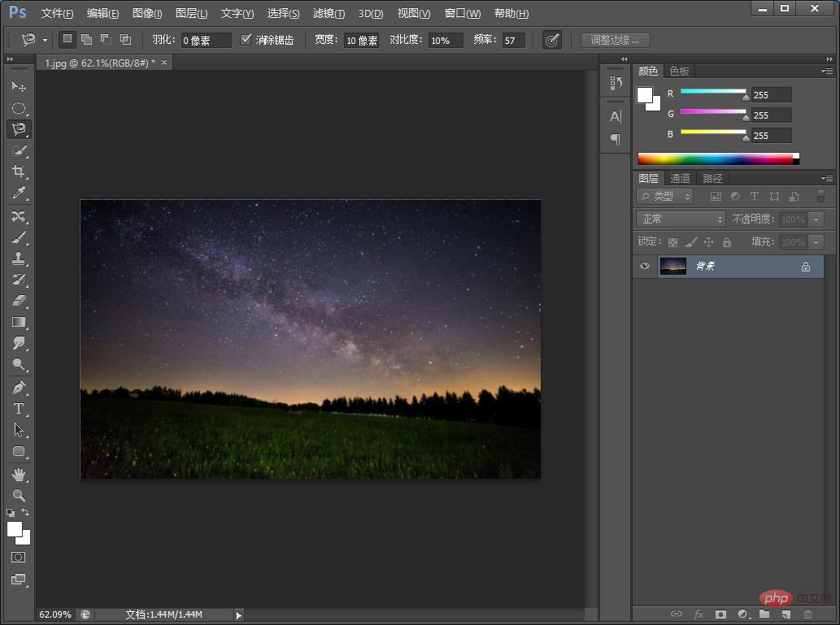Change the screen mode
The height and width of the screenshot is (625, 840).
tap(18, 579)
